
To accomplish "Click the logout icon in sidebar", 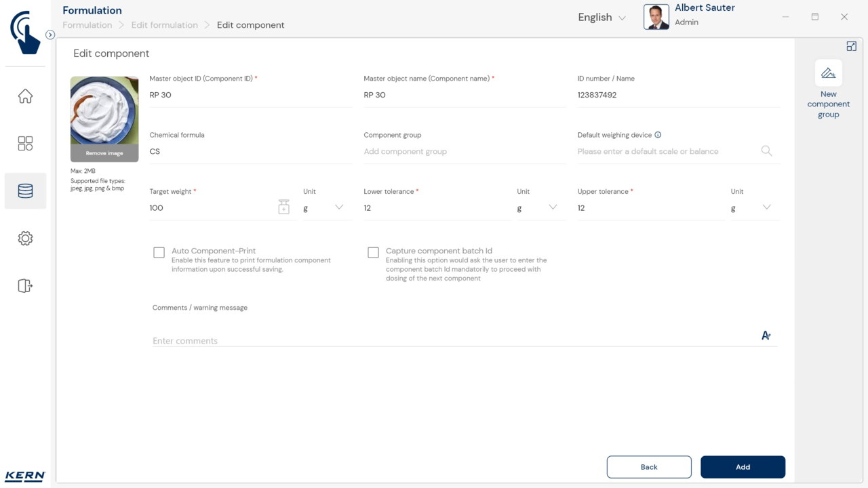I will pos(25,286).
